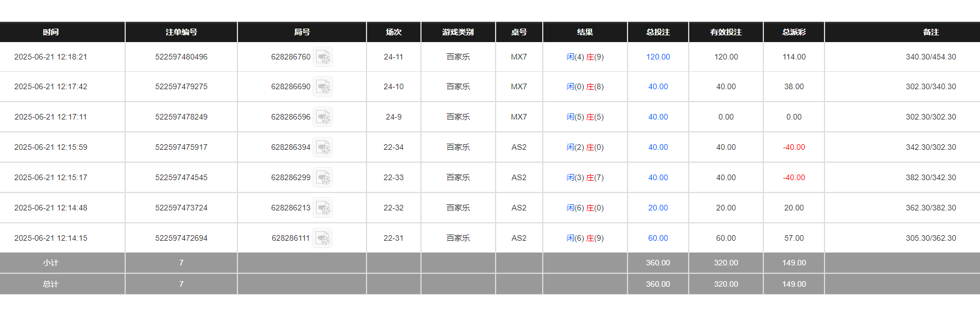
Task: Open replay icon beside 628286213
Action: (323, 208)
